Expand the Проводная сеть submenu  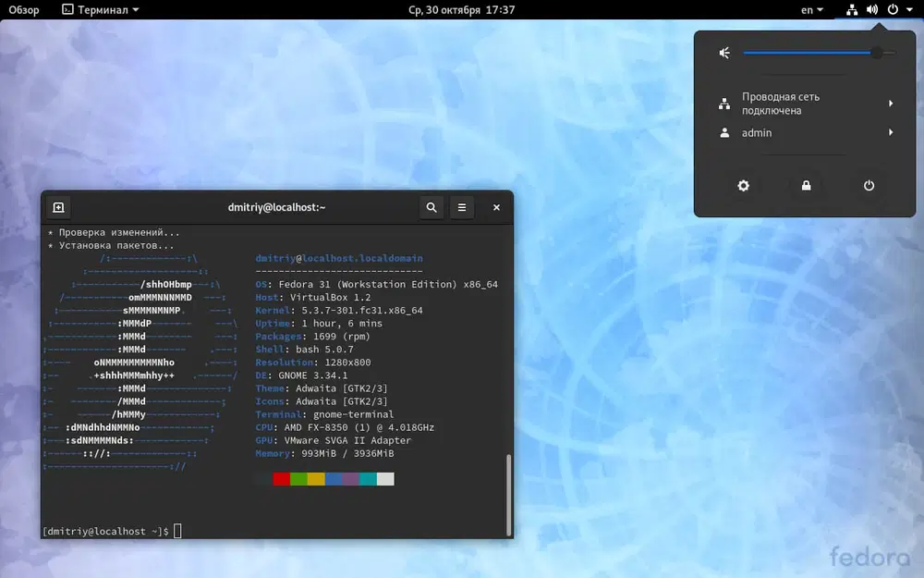(890, 103)
